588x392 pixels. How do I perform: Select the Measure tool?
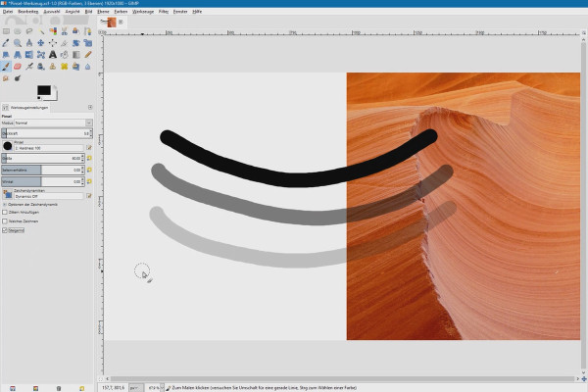29,43
